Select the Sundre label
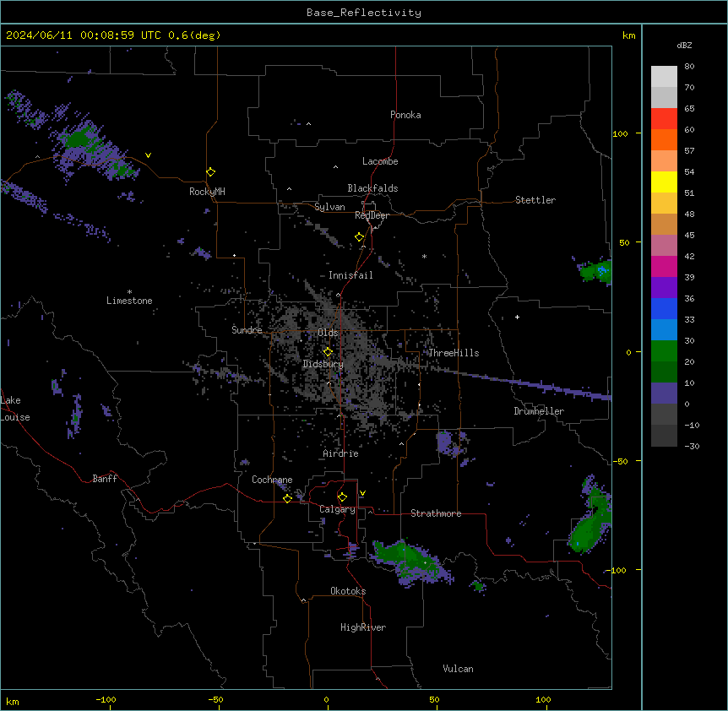Image resolution: width=728 pixels, height=711 pixels. click(x=247, y=330)
